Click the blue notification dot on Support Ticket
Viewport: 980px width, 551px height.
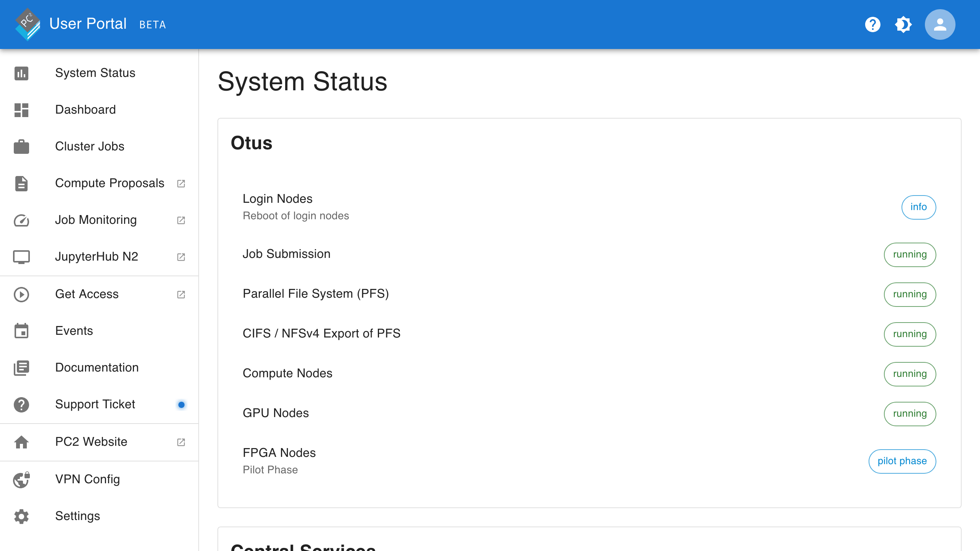181,404
